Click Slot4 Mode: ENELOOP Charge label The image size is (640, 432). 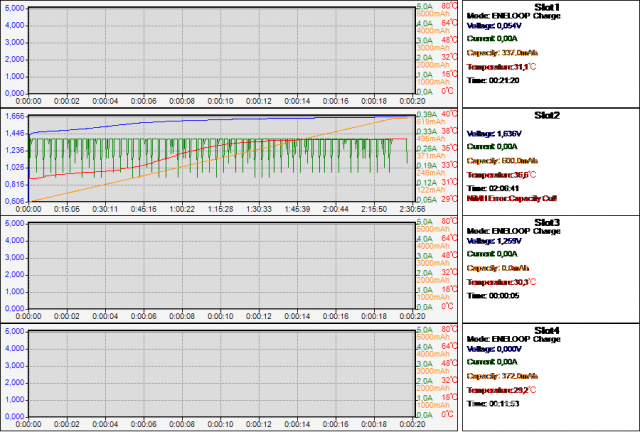pos(513,339)
